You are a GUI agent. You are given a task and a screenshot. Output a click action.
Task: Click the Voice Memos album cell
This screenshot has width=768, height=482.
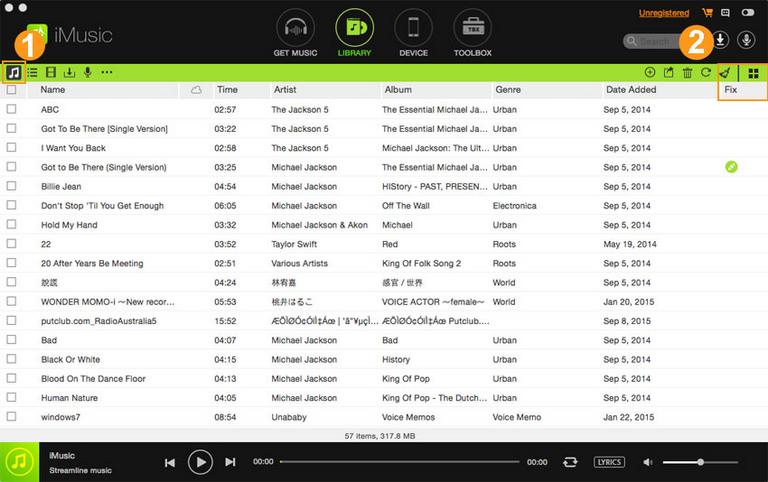coord(408,417)
